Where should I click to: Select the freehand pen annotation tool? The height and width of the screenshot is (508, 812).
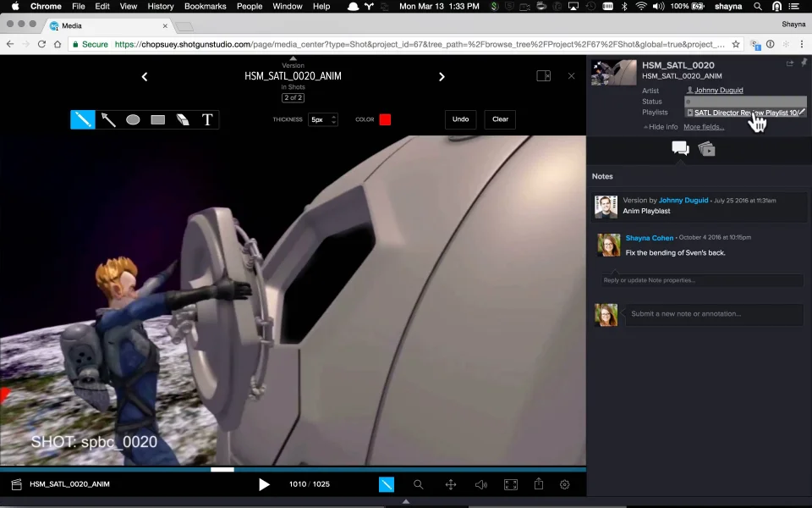click(83, 119)
